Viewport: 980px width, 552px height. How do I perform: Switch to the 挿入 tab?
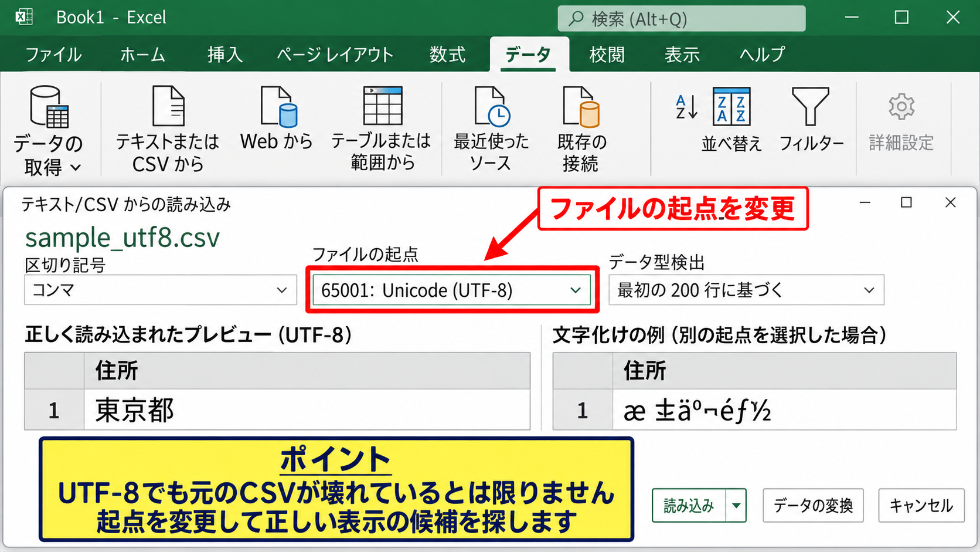(225, 55)
